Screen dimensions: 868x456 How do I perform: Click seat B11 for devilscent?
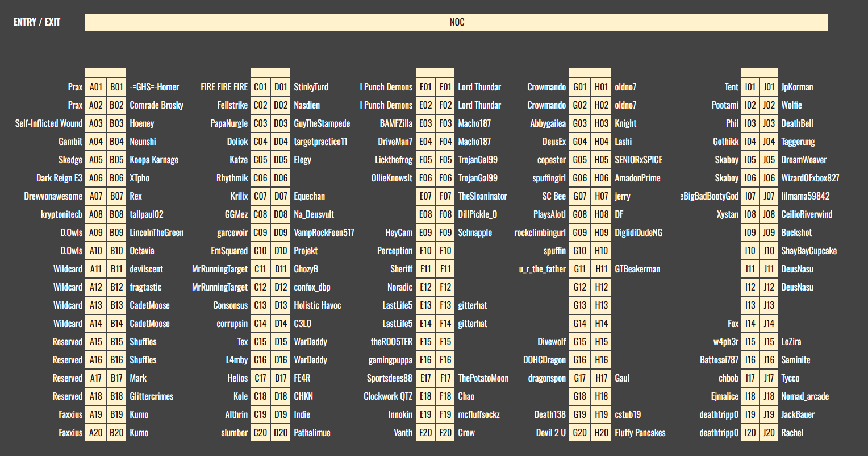(116, 269)
